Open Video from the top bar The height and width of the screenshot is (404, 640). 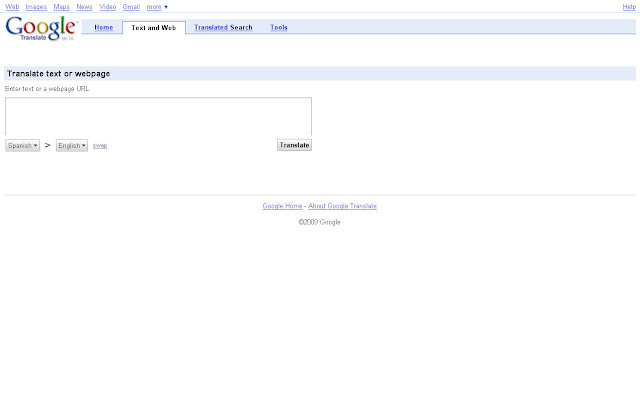pyautogui.click(x=107, y=7)
